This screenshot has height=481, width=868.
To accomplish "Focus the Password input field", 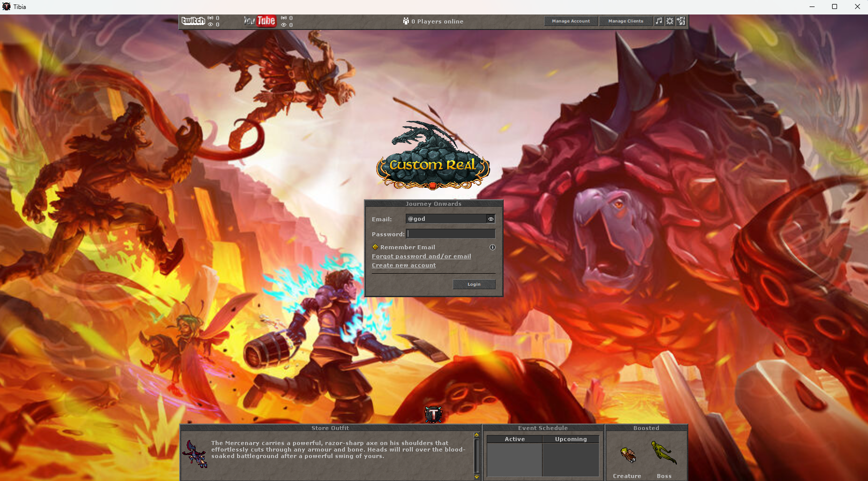I will (x=451, y=234).
